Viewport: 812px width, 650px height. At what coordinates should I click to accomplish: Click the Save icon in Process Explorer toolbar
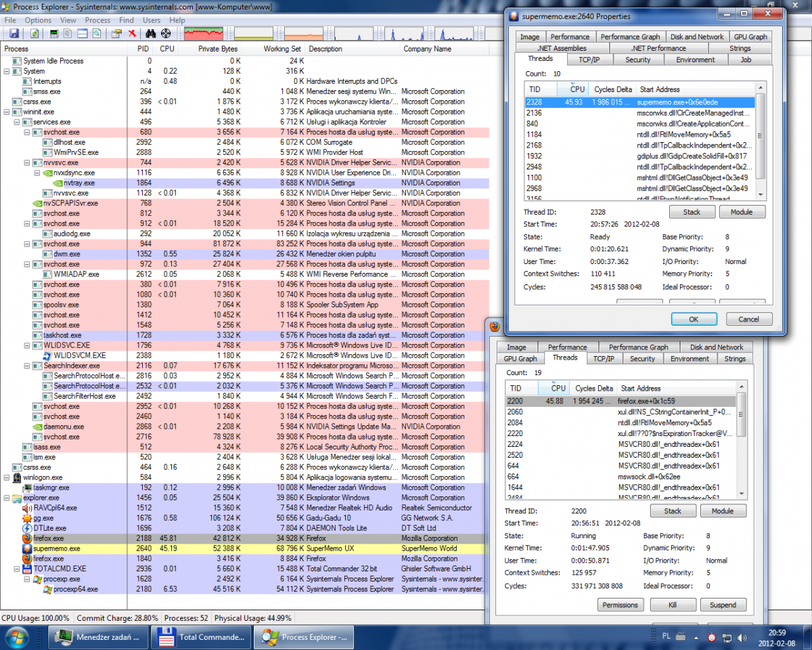[x=14, y=33]
